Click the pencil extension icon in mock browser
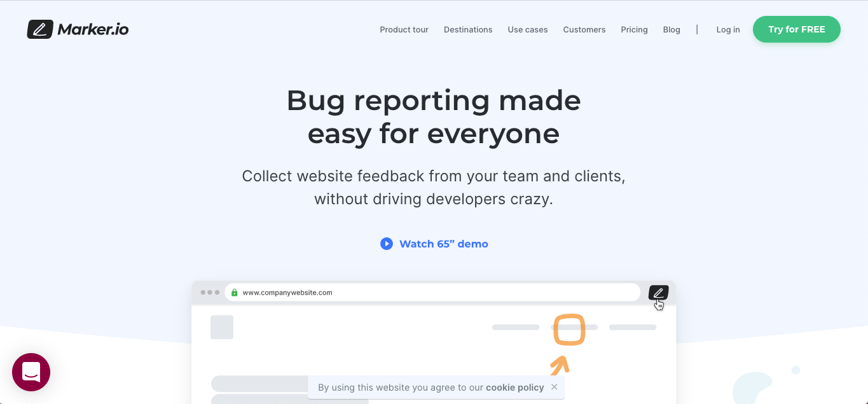The height and width of the screenshot is (404, 868). click(658, 293)
